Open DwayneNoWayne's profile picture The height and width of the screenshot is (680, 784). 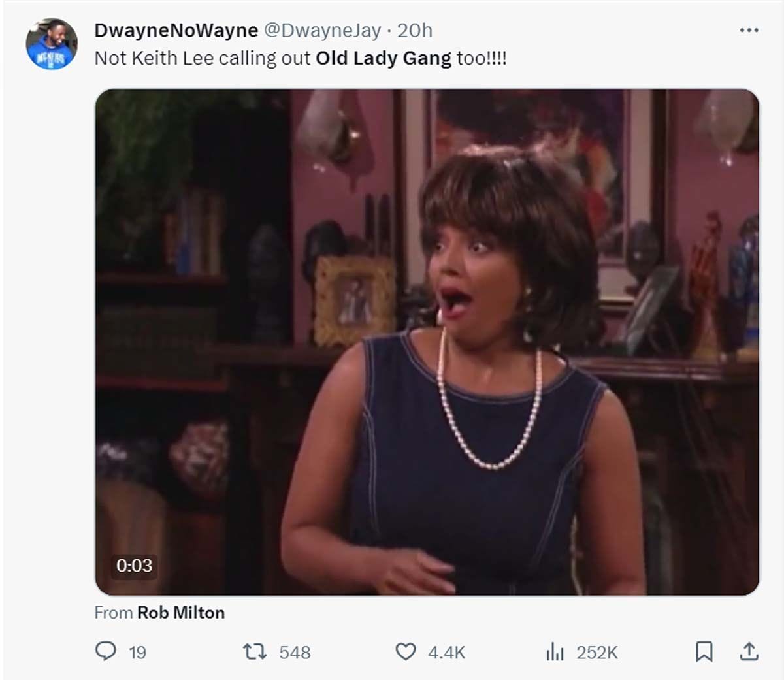pyautogui.click(x=52, y=44)
